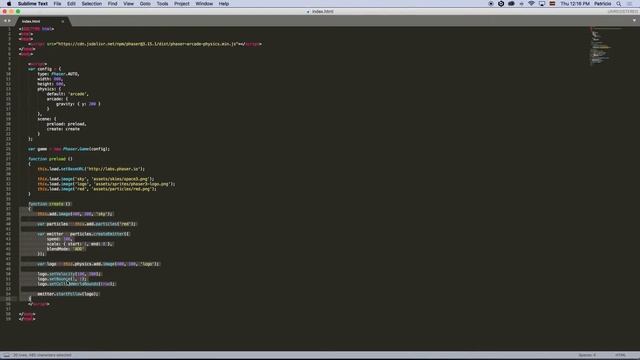Viewport: 640px width, 360px height.
Task: Open the Goto menu
Action: (145, 4)
